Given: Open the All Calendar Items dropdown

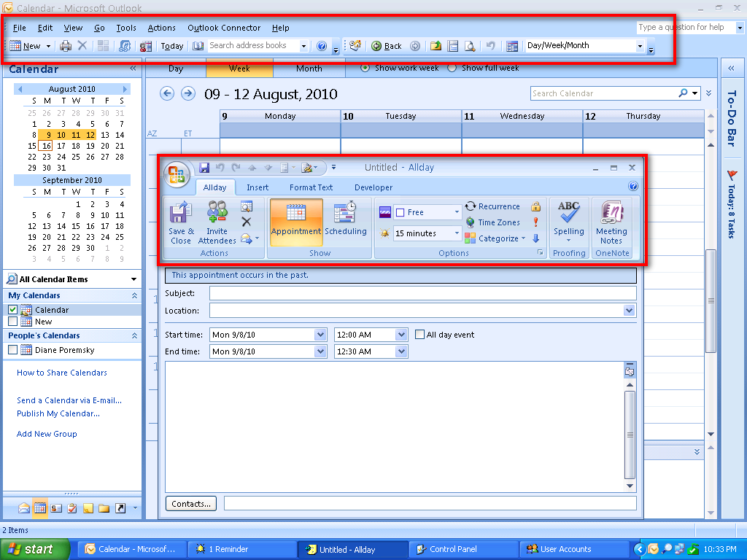Looking at the screenshot, I should coord(133,279).
